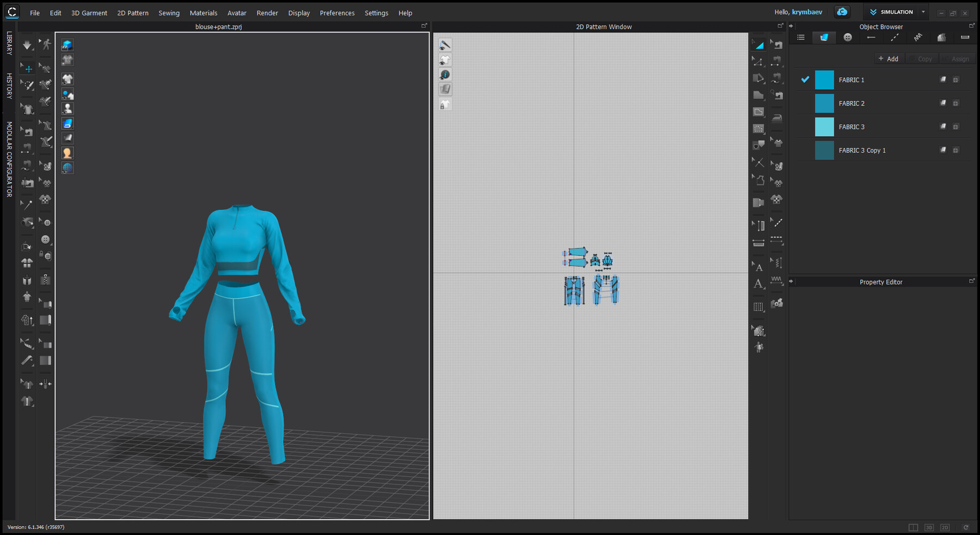The height and width of the screenshot is (535, 980).
Task: Switch to the 3D-only layout icon at bottom
Action: point(929,527)
